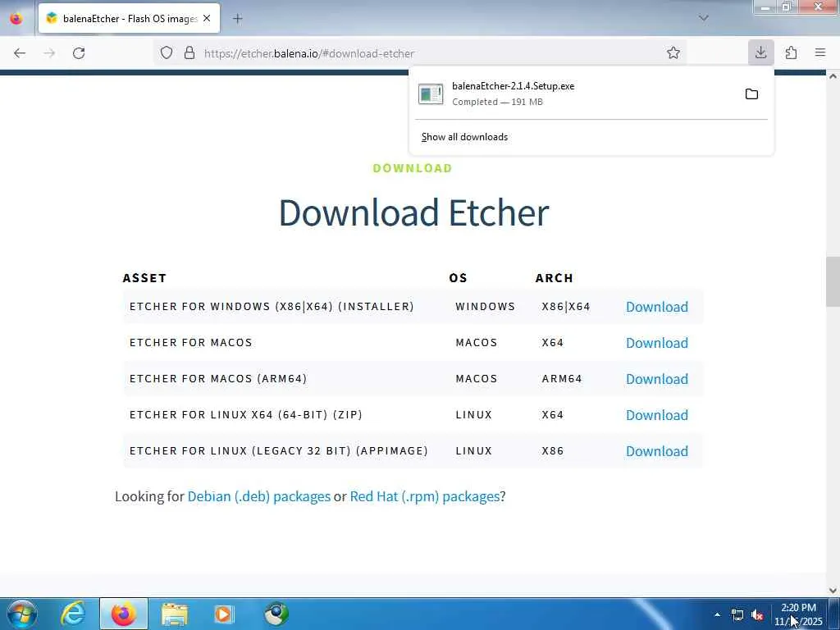Open the extensions puzzle icon
The width and height of the screenshot is (840, 630).
[x=791, y=52]
